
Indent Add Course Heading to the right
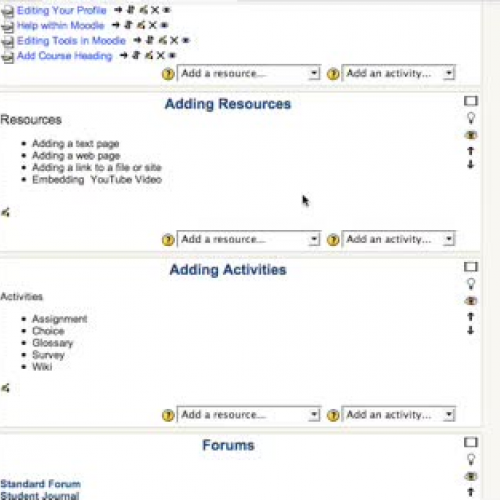pos(124,55)
